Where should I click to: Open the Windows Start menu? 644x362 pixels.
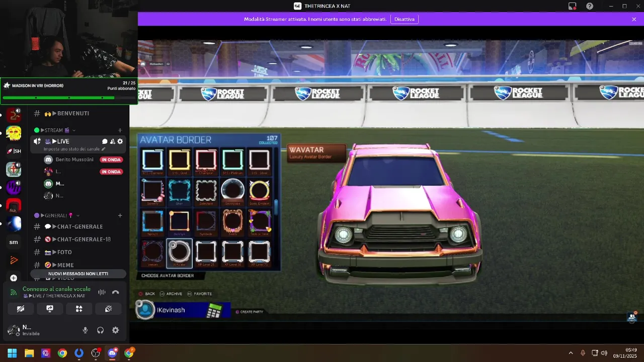12,353
